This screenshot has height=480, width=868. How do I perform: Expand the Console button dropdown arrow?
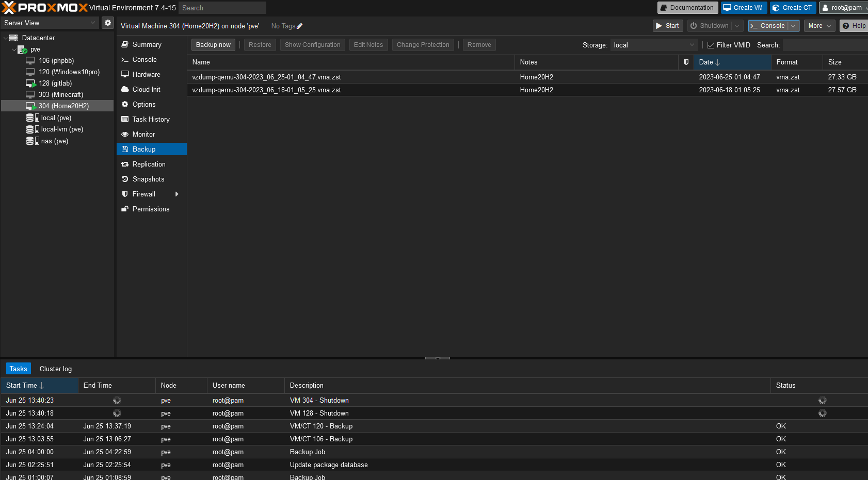tap(793, 26)
